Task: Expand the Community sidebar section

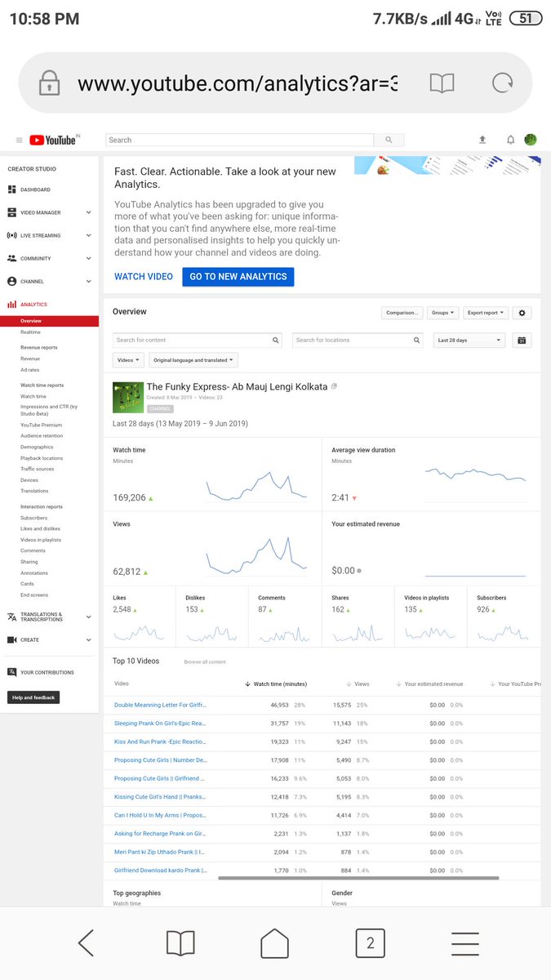Action: (x=88, y=258)
